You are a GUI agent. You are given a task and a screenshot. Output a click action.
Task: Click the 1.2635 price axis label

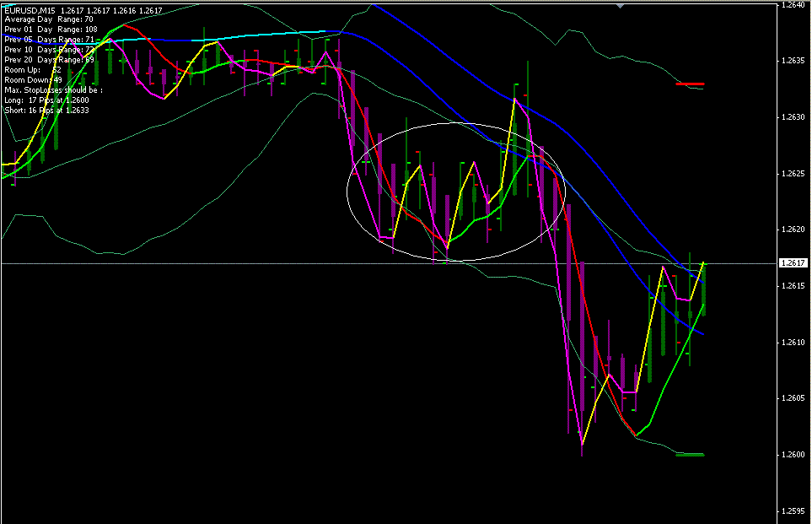(x=793, y=61)
